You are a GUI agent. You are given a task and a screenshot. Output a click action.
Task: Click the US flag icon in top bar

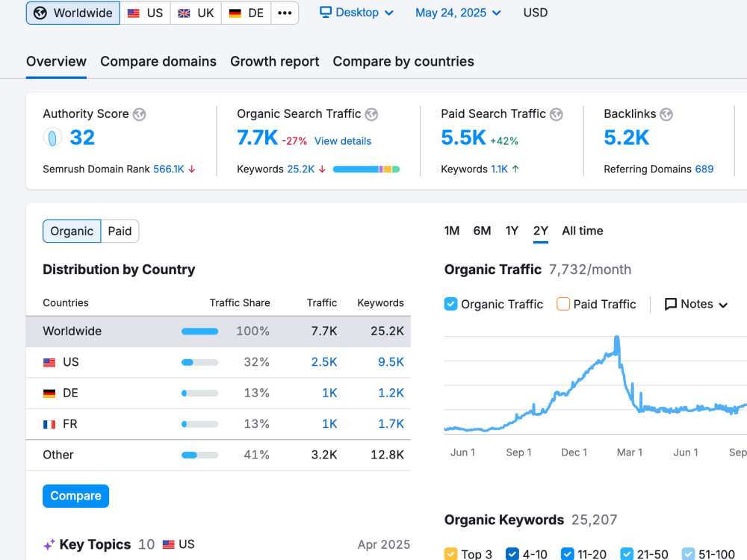(134, 13)
